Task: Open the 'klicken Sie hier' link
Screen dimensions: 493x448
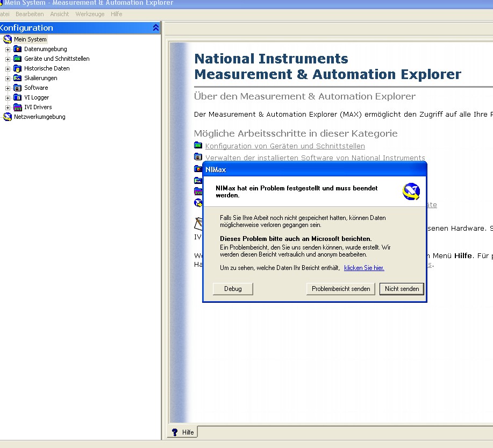Action: 364,268
